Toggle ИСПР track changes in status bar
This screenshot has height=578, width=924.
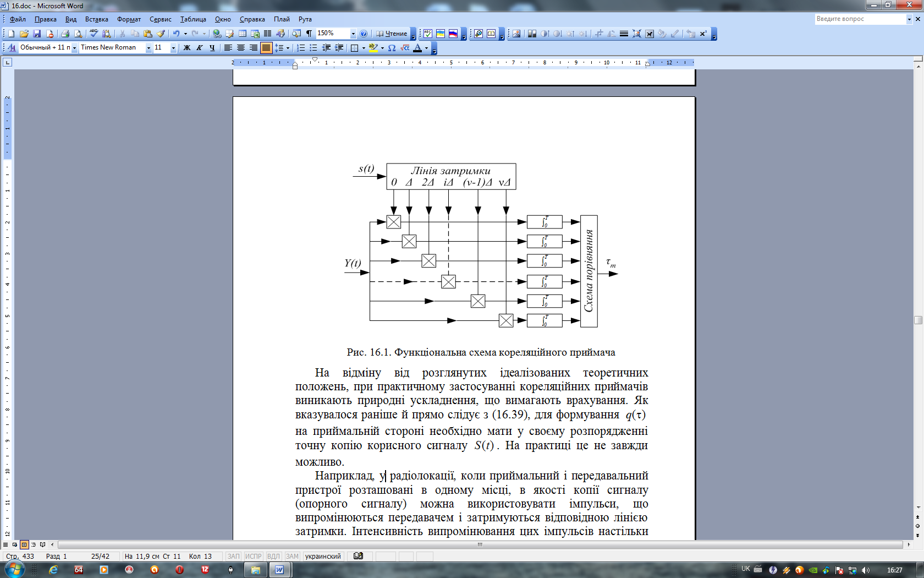coord(254,557)
